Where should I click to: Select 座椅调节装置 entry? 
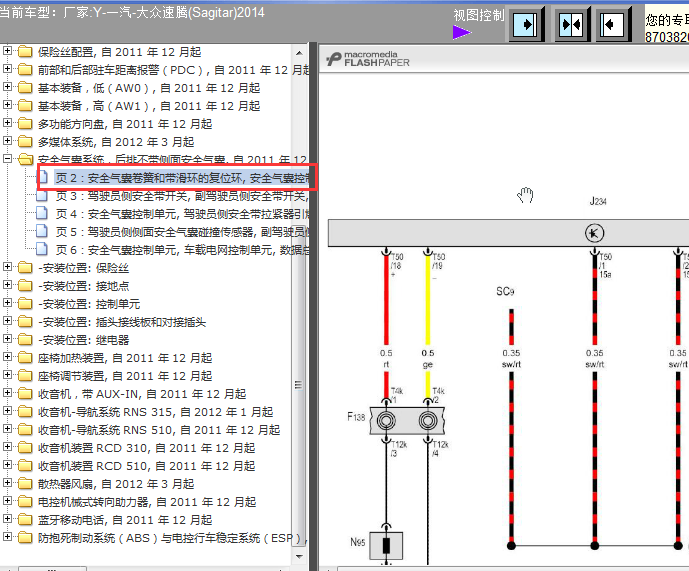(125, 376)
